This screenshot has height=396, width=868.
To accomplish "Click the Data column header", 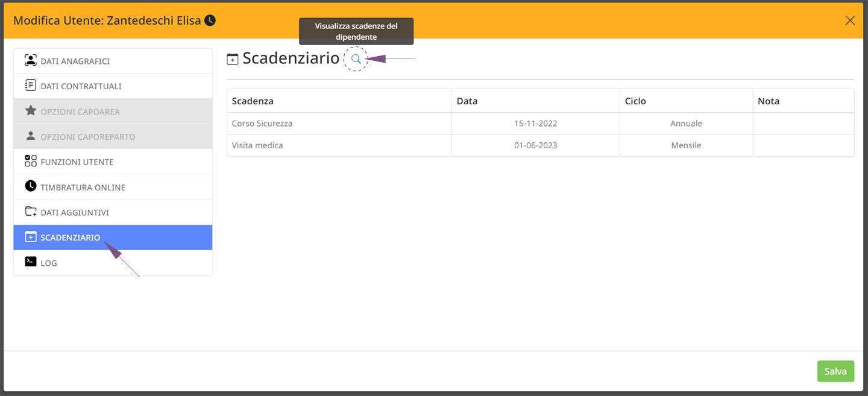I will click(x=536, y=101).
